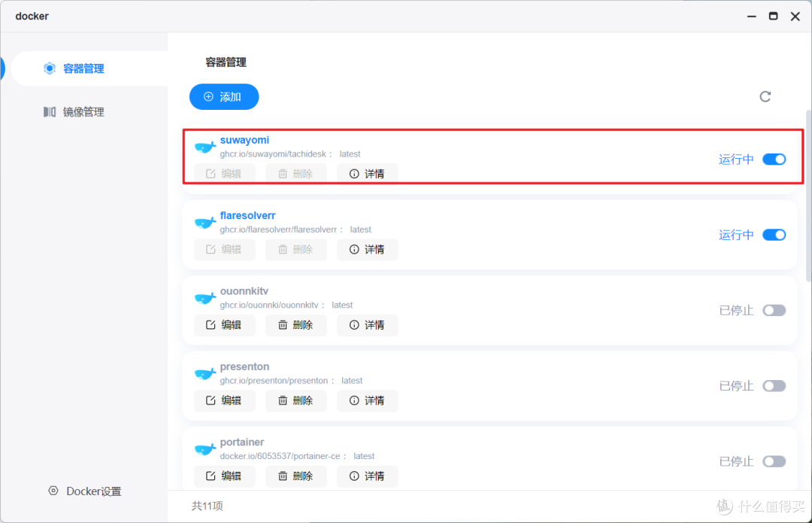Click the 运行中 status of suwayomi
The height and width of the screenshot is (523, 812).
coord(736,159)
